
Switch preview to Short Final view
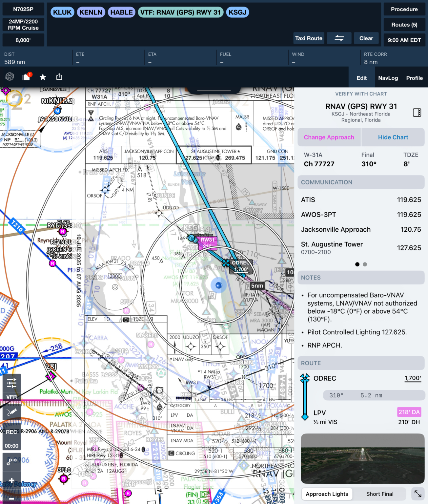(x=380, y=494)
